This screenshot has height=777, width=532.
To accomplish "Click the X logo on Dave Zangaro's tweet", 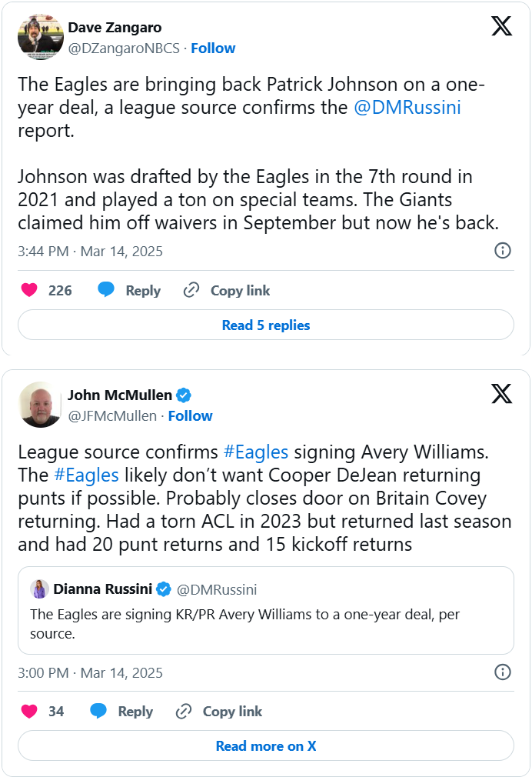I will [x=501, y=27].
